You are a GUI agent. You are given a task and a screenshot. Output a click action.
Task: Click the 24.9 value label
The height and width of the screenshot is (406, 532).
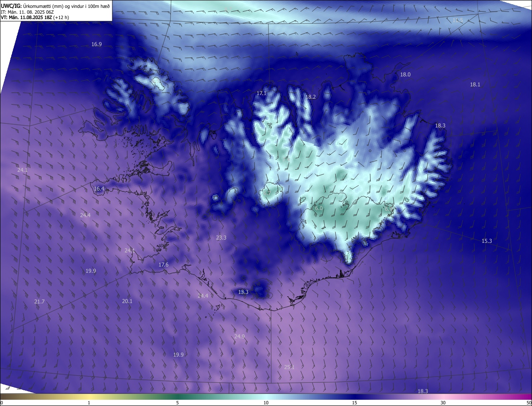click(x=239, y=336)
